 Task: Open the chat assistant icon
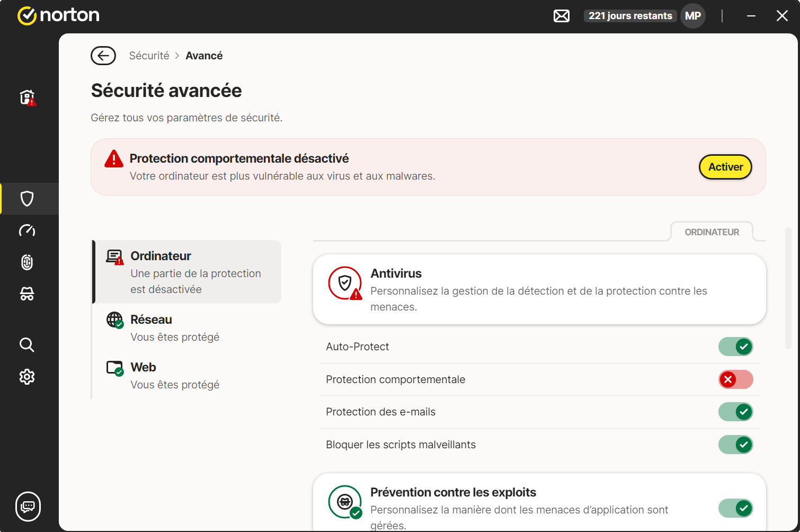(x=28, y=507)
